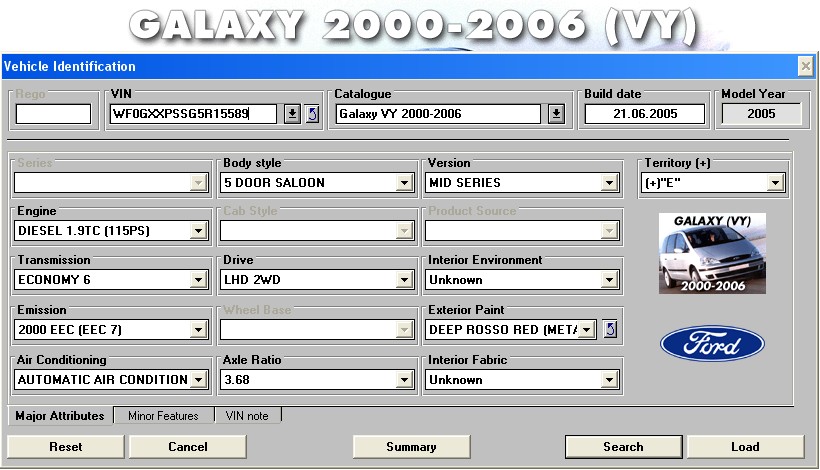This screenshot has height=470, width=820.
Task: Click the Galaxy VY vehicle thumbnail
Action: [712, 253]
